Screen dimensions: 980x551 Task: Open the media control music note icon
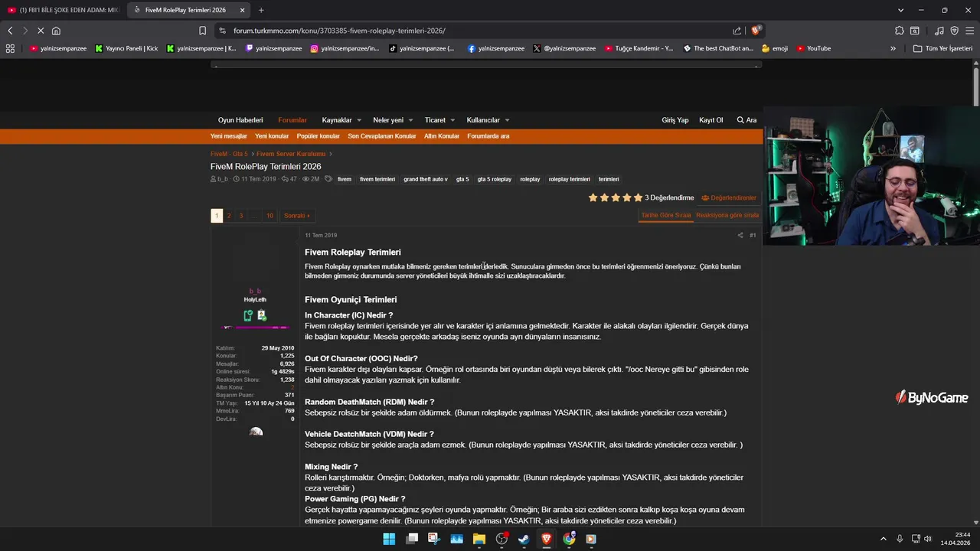pos(939,31)
